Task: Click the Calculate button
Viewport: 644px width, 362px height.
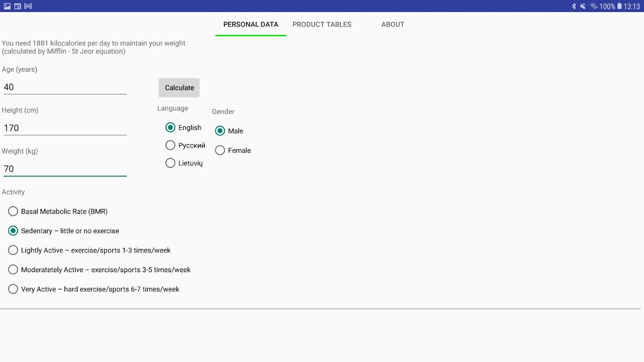Action: 179,88
